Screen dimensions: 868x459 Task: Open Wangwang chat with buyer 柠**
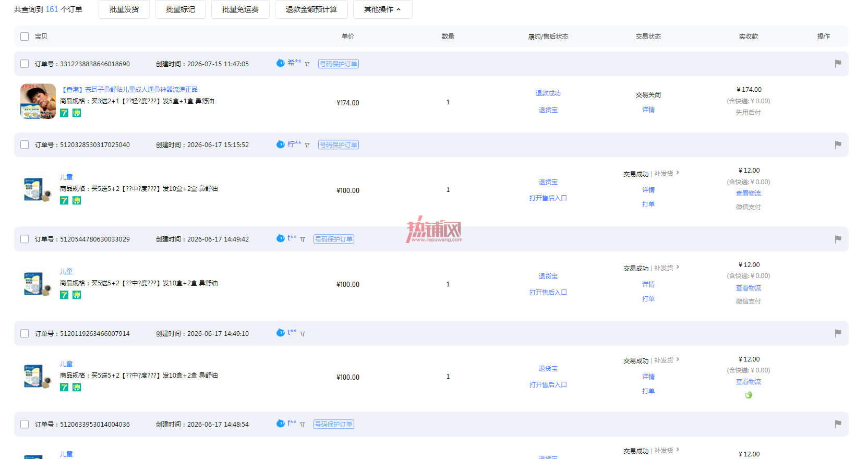[281, 144]
